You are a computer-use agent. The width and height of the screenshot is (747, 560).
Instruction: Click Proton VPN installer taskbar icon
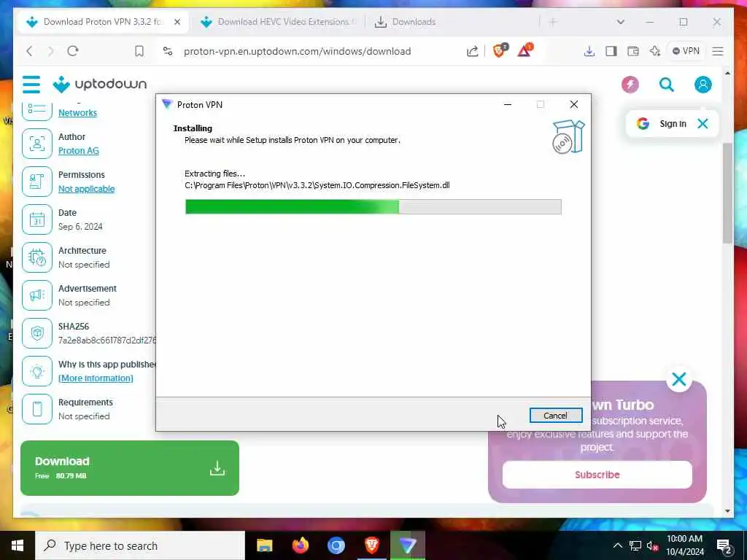pos(408,545)
